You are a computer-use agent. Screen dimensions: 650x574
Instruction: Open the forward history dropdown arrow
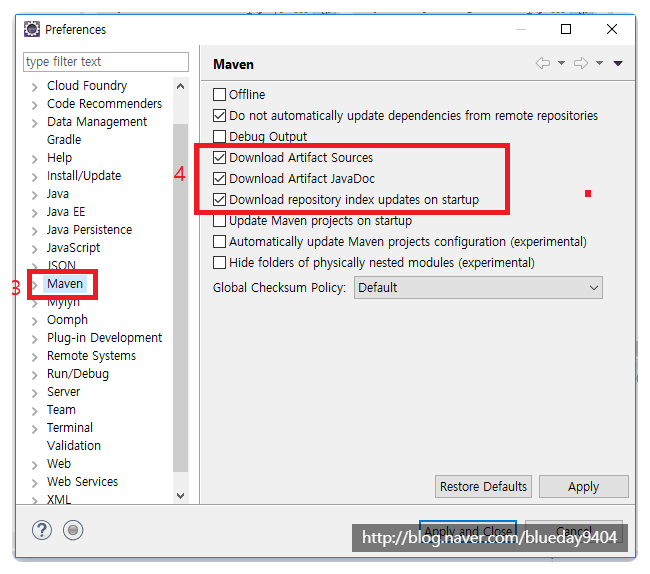point(599,63)
